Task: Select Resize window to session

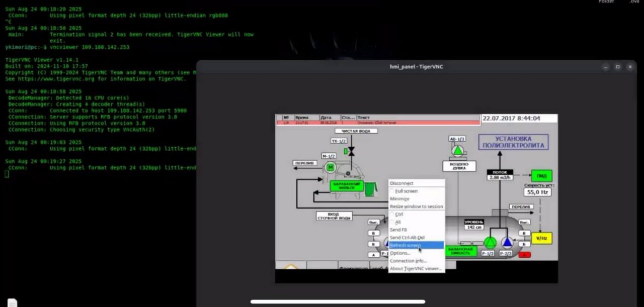Action: pyautogui.click(x=417, y=206)
